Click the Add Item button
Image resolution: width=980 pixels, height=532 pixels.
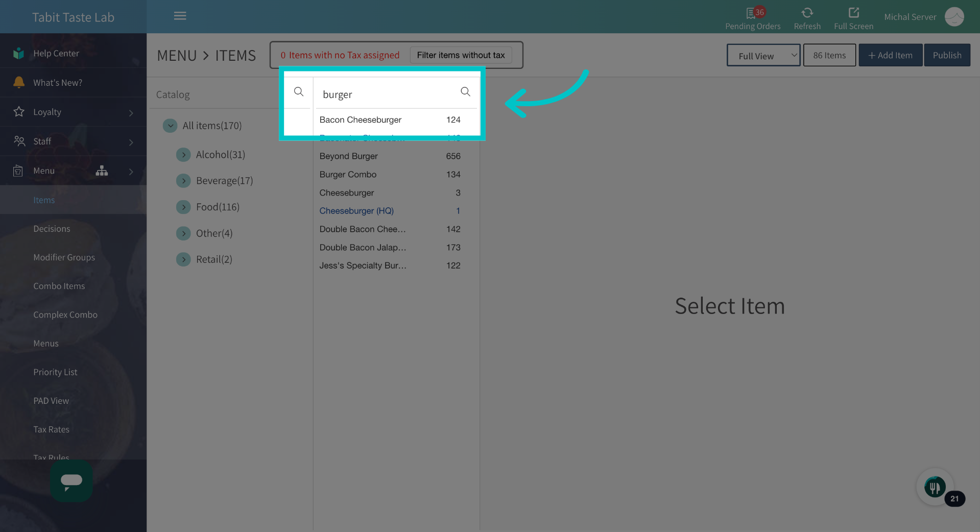(x=890, y=55)
